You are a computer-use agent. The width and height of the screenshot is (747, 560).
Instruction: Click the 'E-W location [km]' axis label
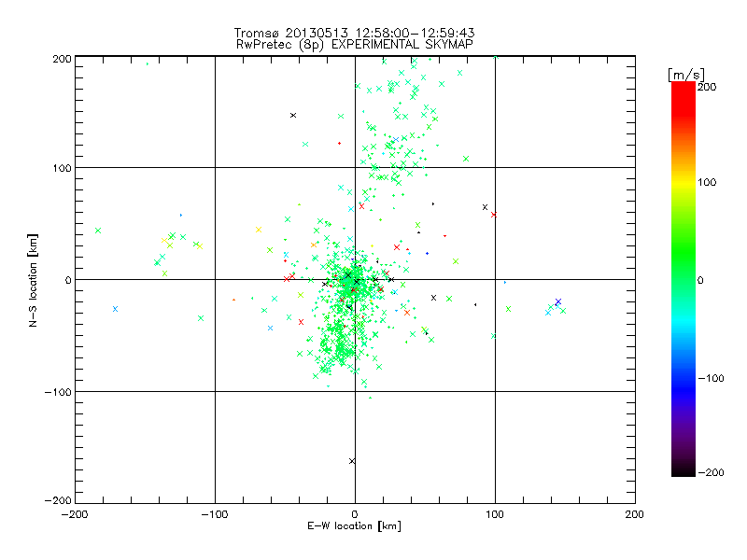[354, 526]
